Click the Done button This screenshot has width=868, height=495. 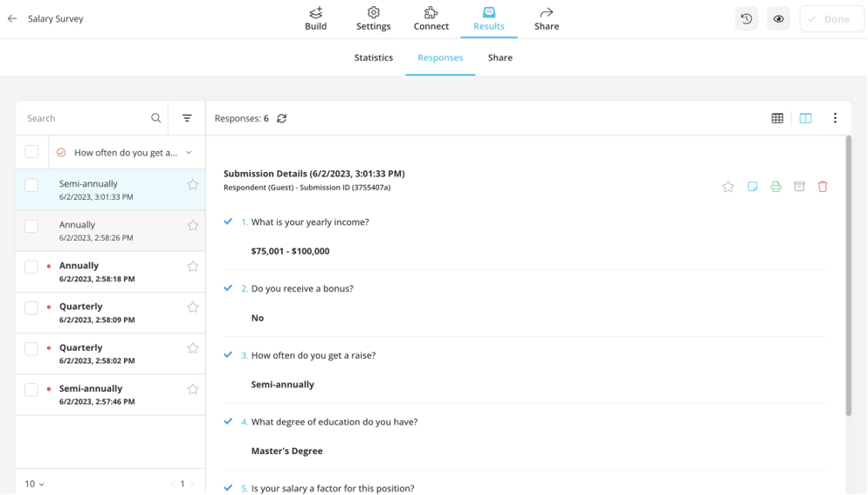click(x=831, y=19)
